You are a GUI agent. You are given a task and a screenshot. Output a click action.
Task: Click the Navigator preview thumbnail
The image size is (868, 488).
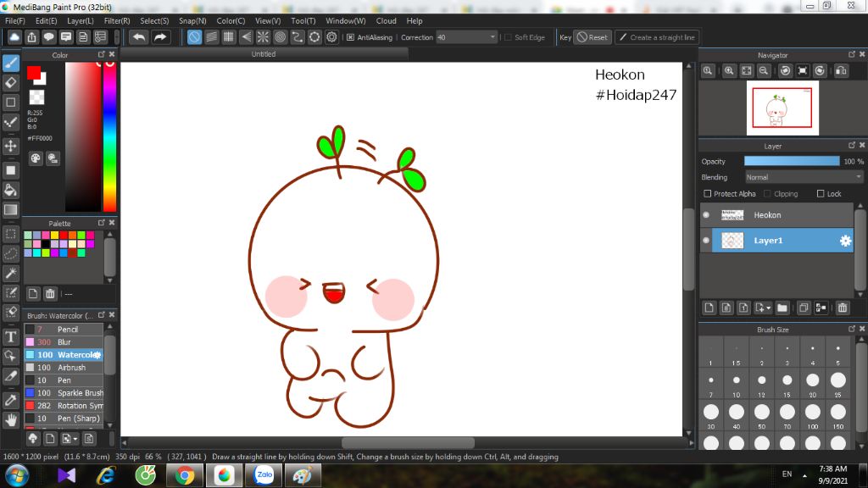[x=782, y=108]
